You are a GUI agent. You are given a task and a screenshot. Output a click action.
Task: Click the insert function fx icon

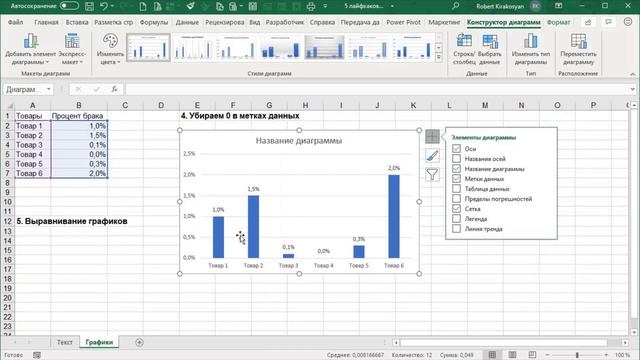click(115, 89)
